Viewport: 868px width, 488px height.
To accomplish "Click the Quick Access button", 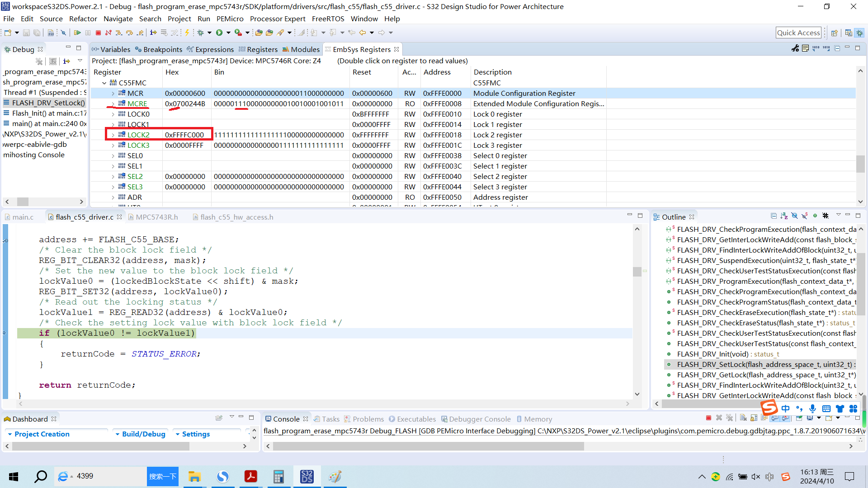I will tap(798, 32).
